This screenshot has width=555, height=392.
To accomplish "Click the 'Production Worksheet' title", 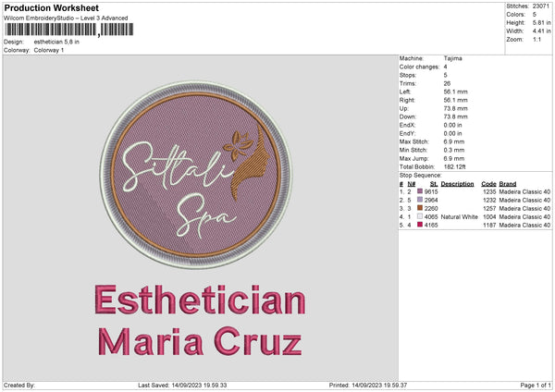I will click(x=52, y=7).
